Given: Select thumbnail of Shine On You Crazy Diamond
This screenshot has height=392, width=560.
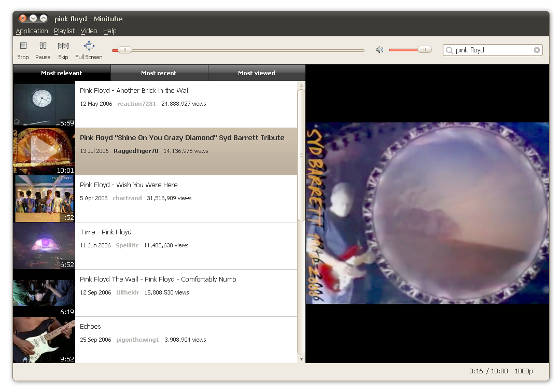Looking at the screenshot, I should (x=44, y=151).
